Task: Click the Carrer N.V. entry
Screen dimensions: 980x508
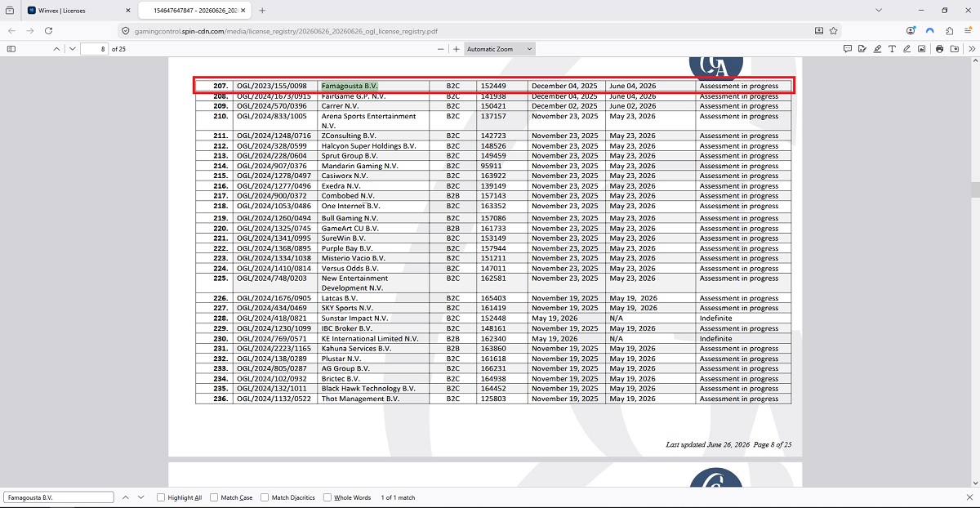Action: click(x=341, y=106)
